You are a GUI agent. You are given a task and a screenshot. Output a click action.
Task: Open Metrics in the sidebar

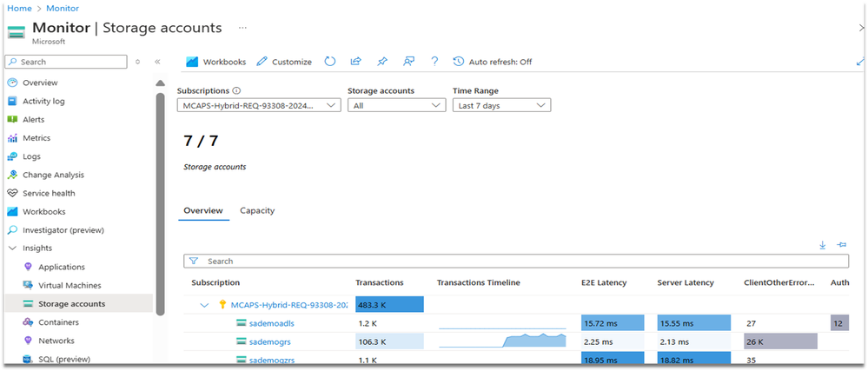[36, 138]
